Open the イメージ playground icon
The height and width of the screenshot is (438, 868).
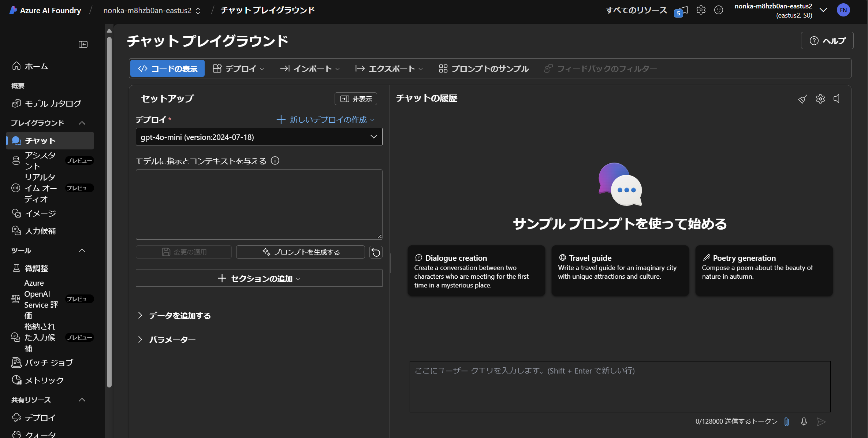pos(16,213)
